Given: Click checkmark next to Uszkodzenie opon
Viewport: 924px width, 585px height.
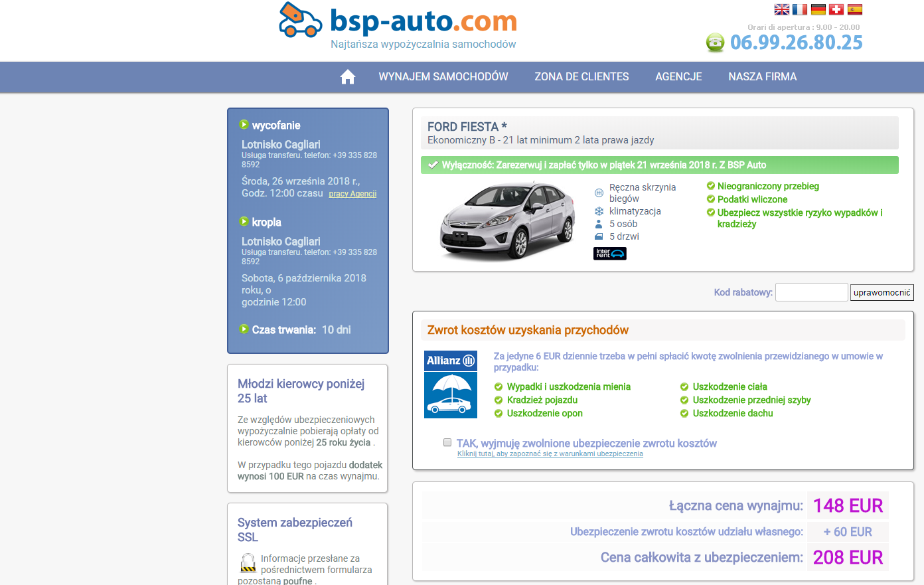Looking at the screenshot, I should 499,413.
